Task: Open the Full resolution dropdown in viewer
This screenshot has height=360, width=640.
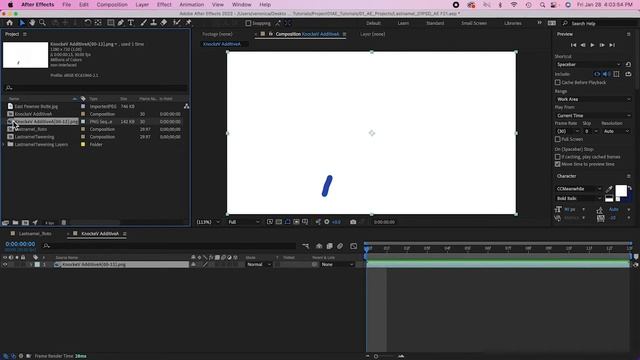Action: point(244,222)
